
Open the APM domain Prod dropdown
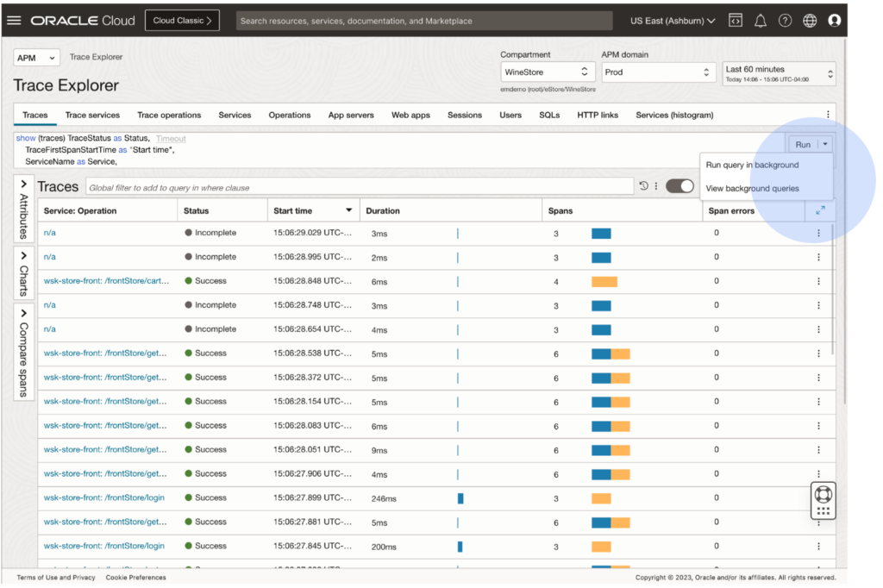tap(657, 72)
